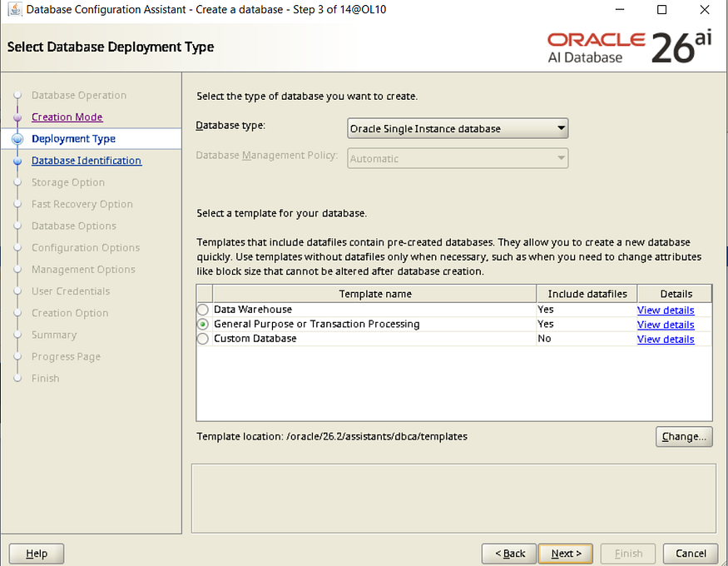Click the Storage Option step label
This screenshot has height=566, width=728.
(x=67, y=182)
